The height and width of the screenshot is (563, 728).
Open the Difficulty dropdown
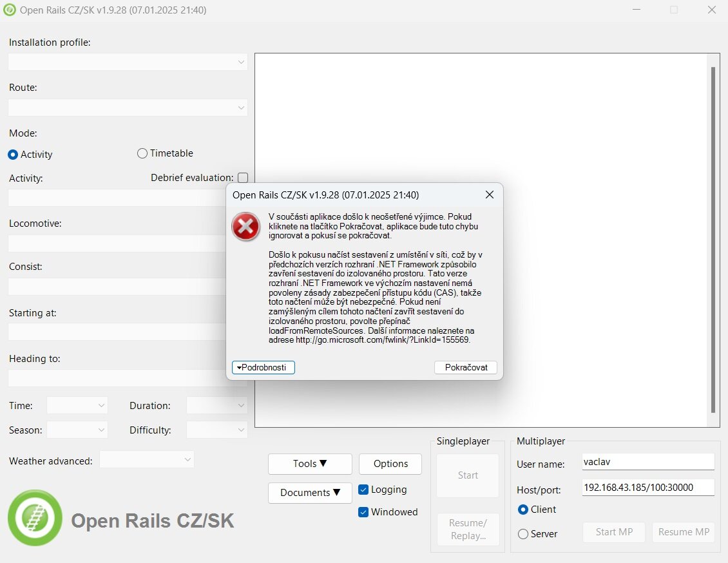[x=217, y=430]
